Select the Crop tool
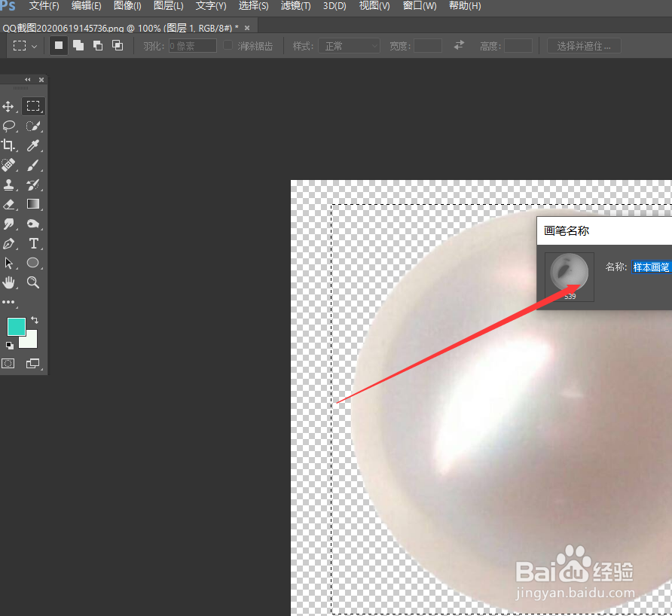Image resolution: width=672 pixels, height=616 pixels. click(x=8, y=145)
